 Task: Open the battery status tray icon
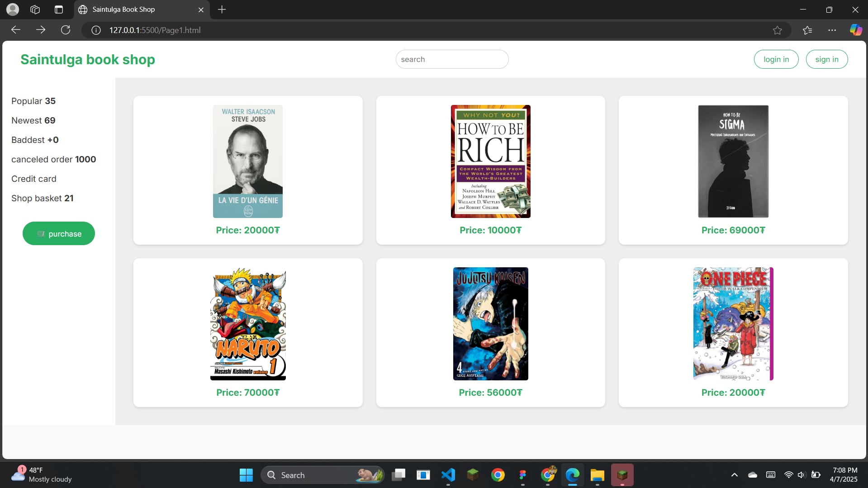pyautogui.click(x=816, y=475)
